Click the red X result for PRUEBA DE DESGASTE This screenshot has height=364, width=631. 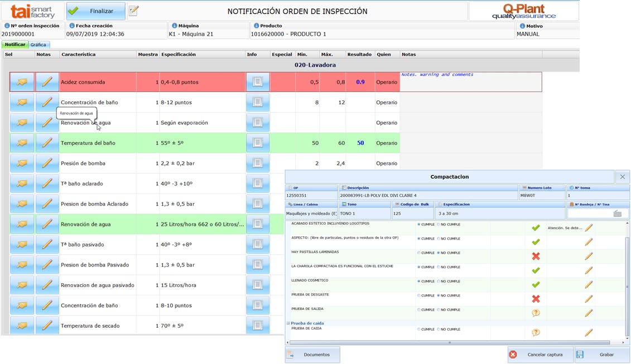tap(536, 299)
